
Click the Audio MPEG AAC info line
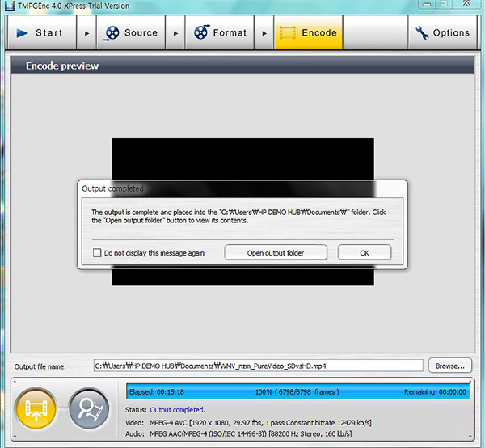(238, 433)
